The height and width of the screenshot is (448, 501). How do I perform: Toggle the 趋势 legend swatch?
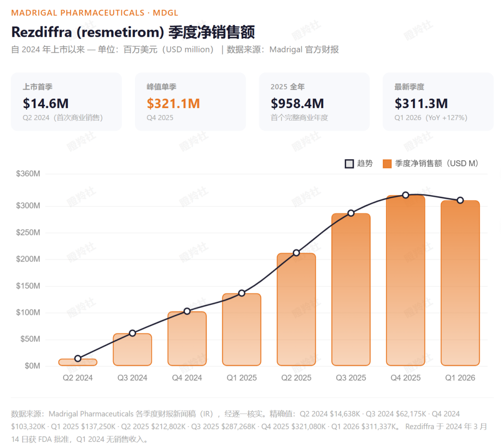coord(349,164)
